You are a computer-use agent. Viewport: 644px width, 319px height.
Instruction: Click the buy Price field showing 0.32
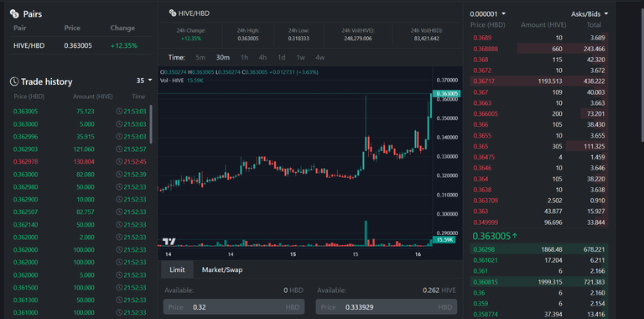coord(234,307)
